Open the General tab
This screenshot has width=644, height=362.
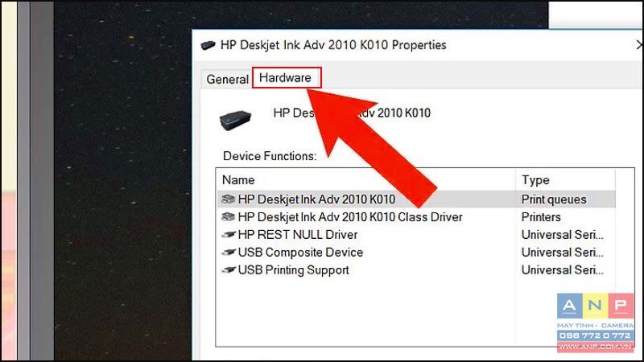pos(227,79)
